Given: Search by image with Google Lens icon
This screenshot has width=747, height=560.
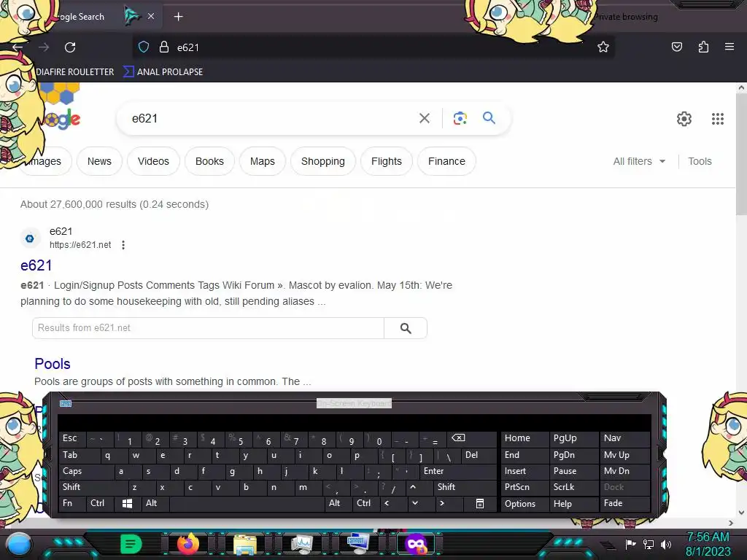Looking at the screenshot, I should [x=460, y=118].
